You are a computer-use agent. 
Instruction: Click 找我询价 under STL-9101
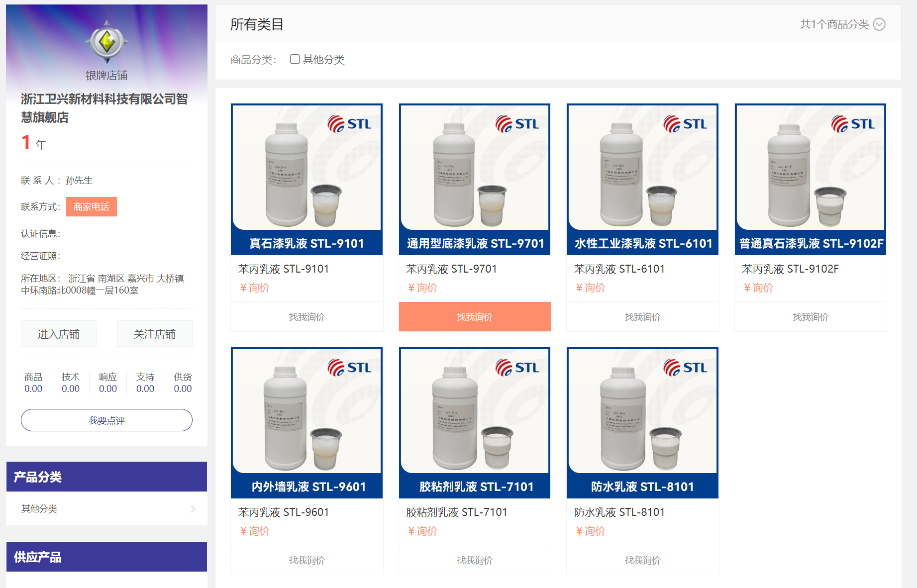coord(307,317)
